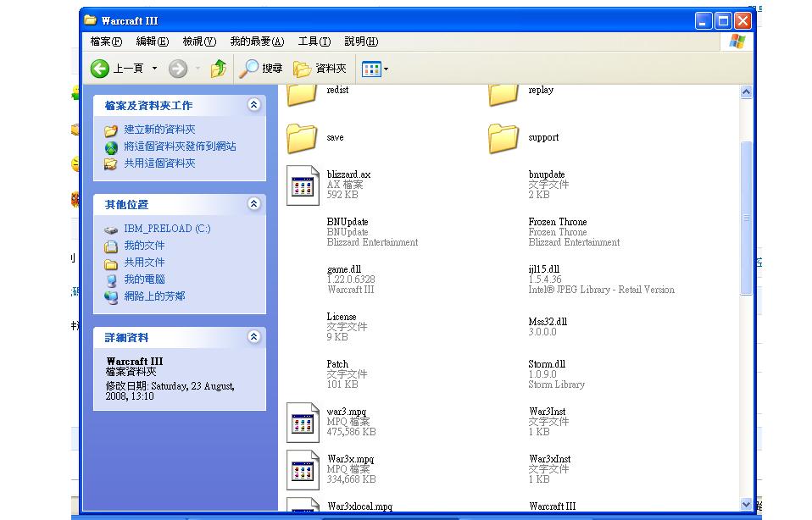812x520 pixels.
Task: Open IBM_PRELOAD (C:) drive link
Action: [167, 229]
